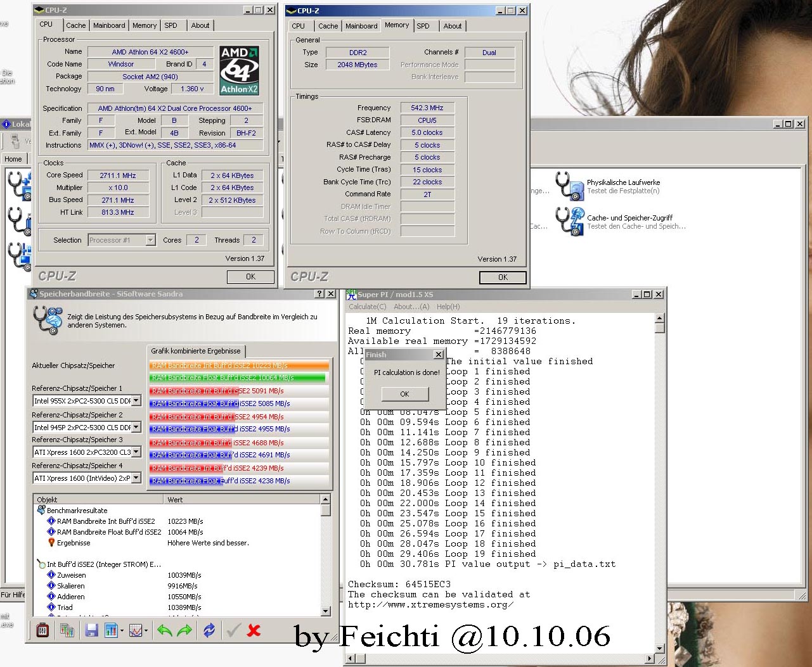The height and width of the screenshot is (667, 812).
Task: Click the Zuweisen row diamond icon
Action: [51, 575]
